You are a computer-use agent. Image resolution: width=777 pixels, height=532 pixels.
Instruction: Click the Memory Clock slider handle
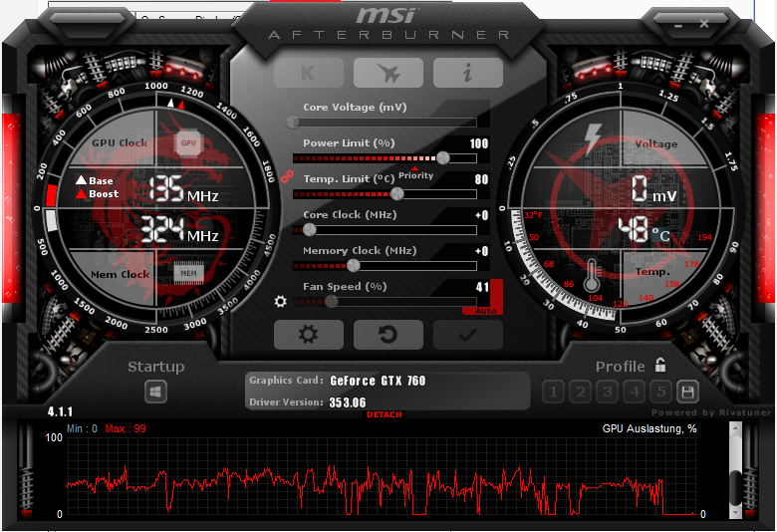coord(354,266)
